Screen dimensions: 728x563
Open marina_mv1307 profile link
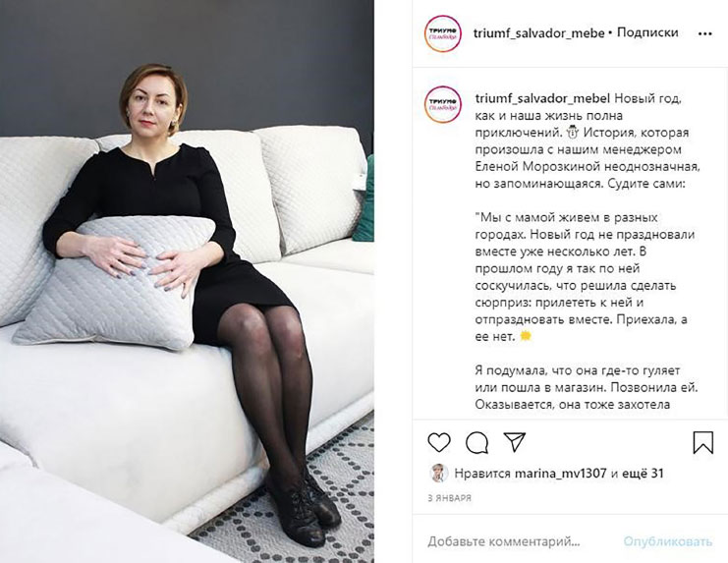tap(560, 474)
